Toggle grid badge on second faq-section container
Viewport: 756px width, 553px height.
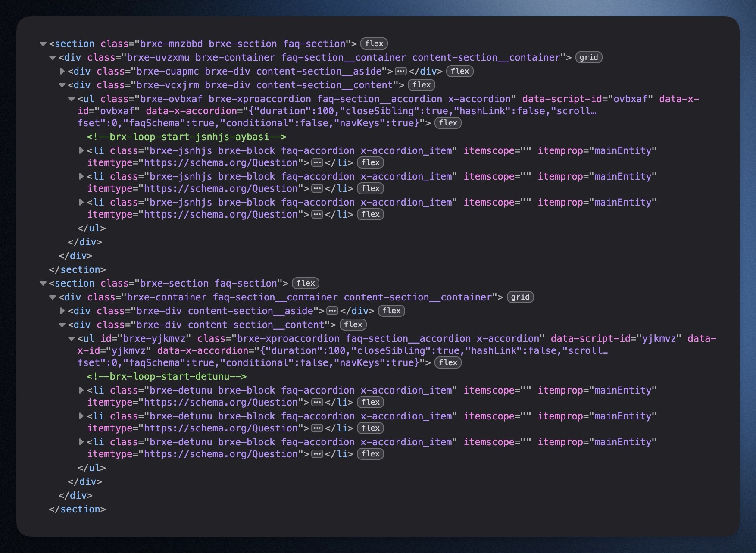[x=520, y=297]
